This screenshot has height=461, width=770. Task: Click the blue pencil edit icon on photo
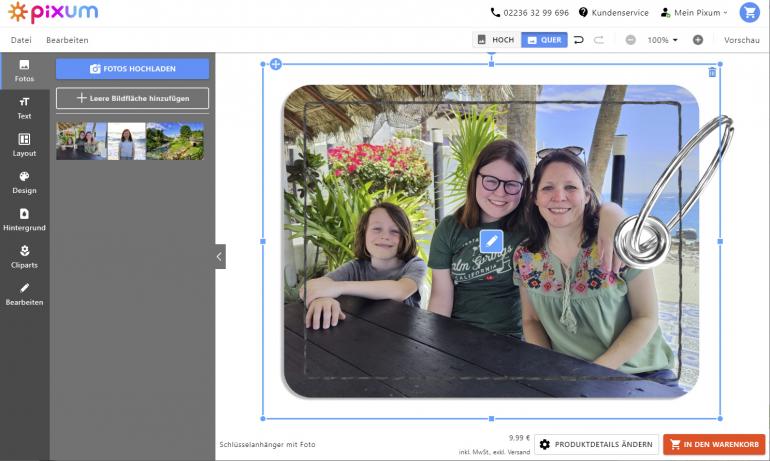[x=491, y=241]
